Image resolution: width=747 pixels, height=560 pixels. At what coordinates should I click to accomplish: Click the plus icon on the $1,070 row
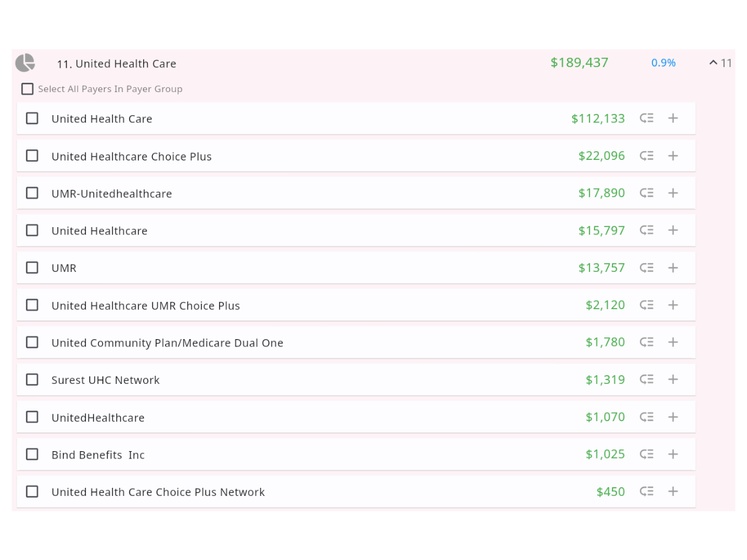coord(673,417)
